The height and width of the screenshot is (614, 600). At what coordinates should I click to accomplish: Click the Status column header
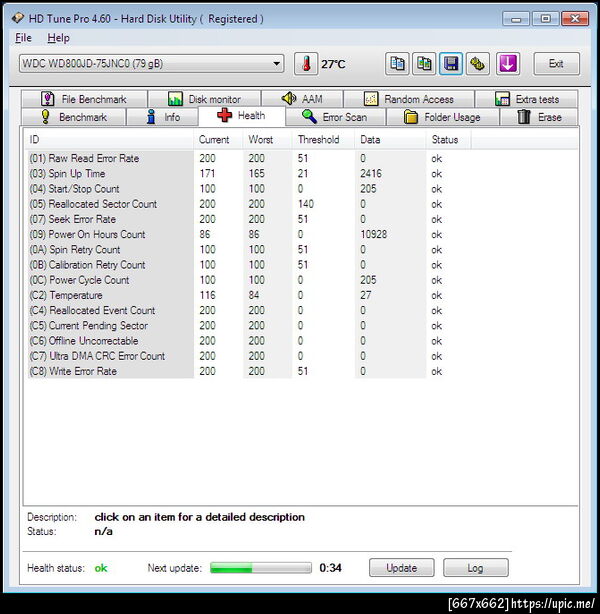(x=449, y=140)
